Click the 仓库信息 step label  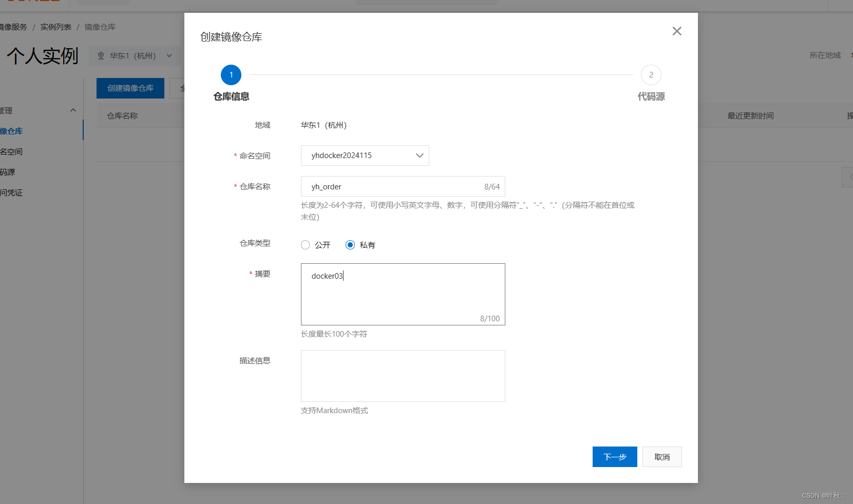pos(231,96)
